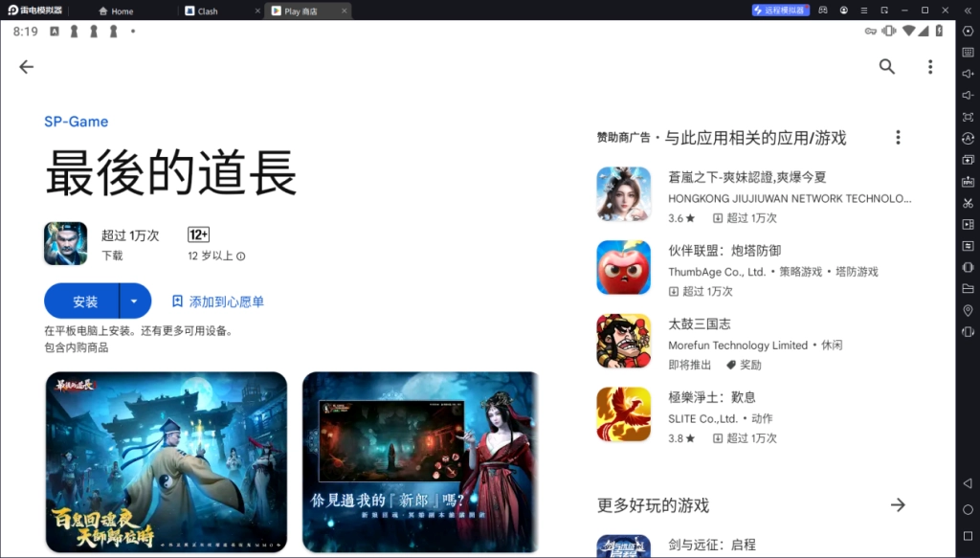Click the 更多好玩的游戏 heading

(x=653, y=505)
